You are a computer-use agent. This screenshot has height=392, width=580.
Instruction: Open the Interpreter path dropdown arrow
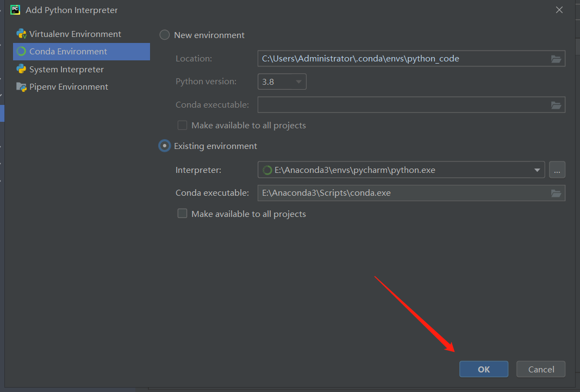(x=537, y=170)
